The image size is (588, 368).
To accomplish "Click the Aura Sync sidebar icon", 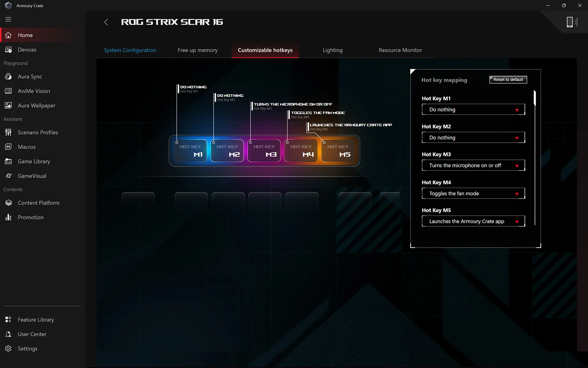I will 8,76.
